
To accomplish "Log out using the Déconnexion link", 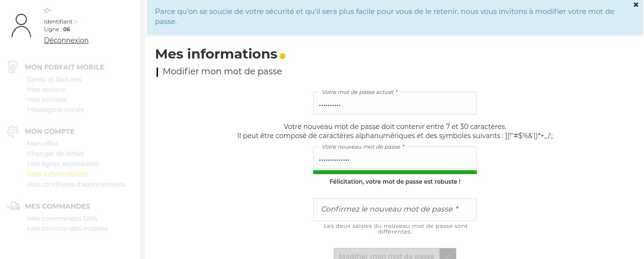I will [x=66, y=40].
